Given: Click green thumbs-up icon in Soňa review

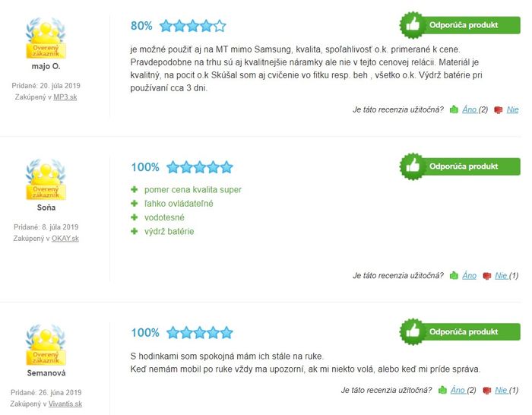Looking at the screenshot, I should coord(454,276).
